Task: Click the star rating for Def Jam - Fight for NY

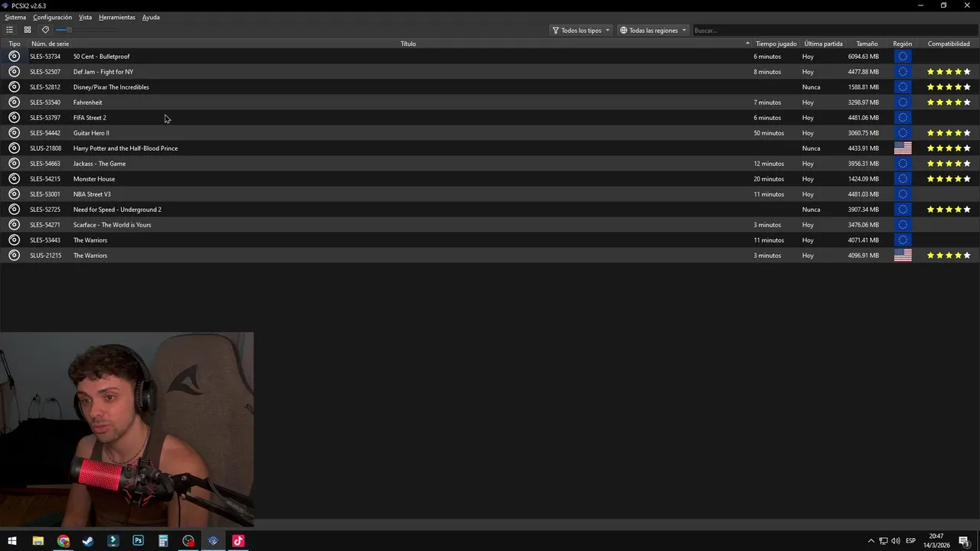Action: [949, 71]
